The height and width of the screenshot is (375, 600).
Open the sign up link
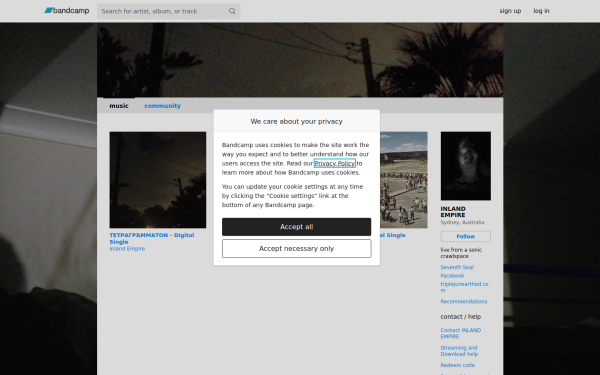(x=510, y=11)
